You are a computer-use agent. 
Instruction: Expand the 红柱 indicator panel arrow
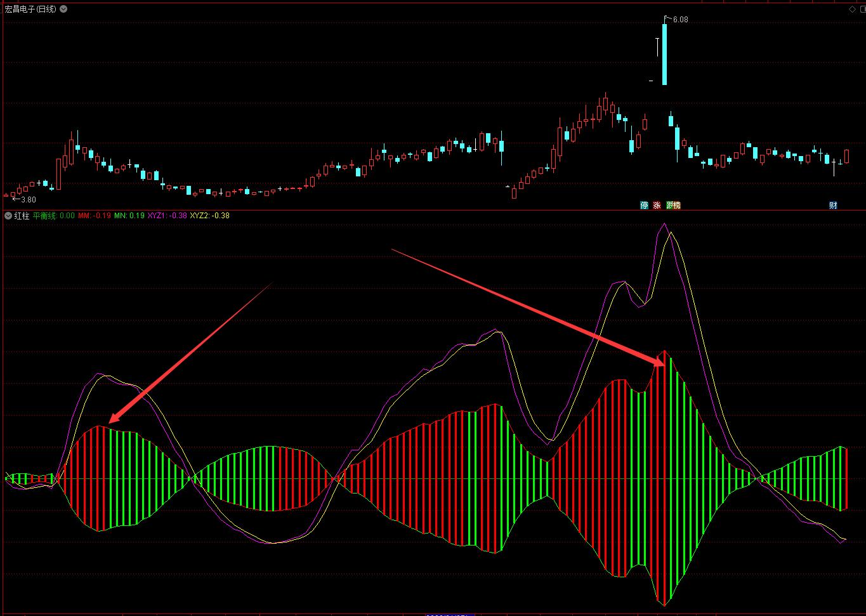coord(8,216)
